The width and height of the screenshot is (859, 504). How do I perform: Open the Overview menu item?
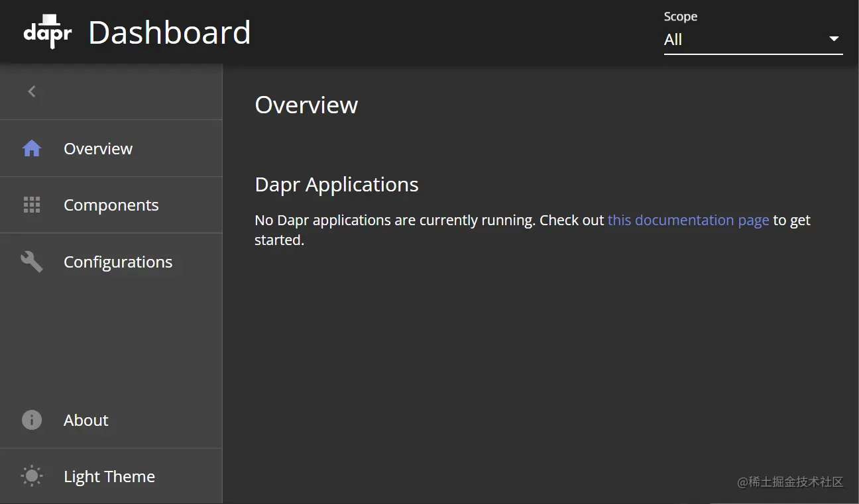pos(111,148)
